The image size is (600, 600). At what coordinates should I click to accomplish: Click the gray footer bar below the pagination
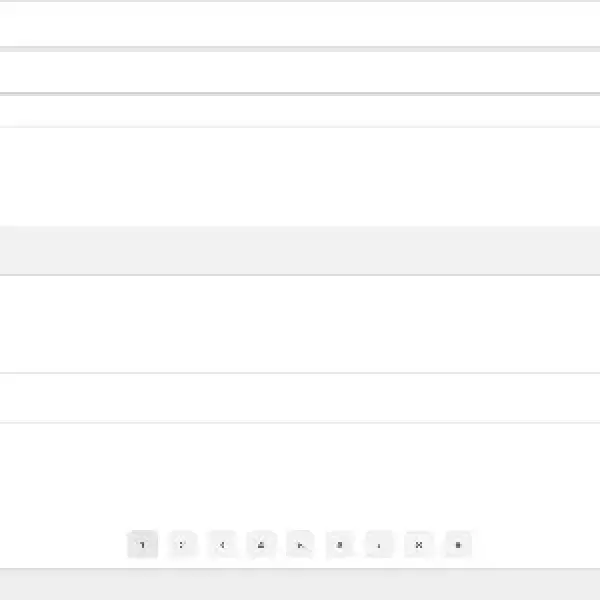point(300,584)
